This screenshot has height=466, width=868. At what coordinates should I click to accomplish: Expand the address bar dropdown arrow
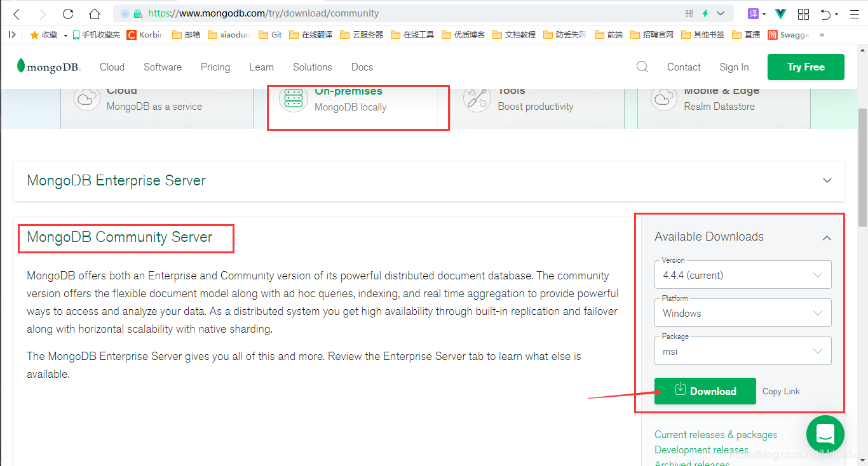click(721, 13)
